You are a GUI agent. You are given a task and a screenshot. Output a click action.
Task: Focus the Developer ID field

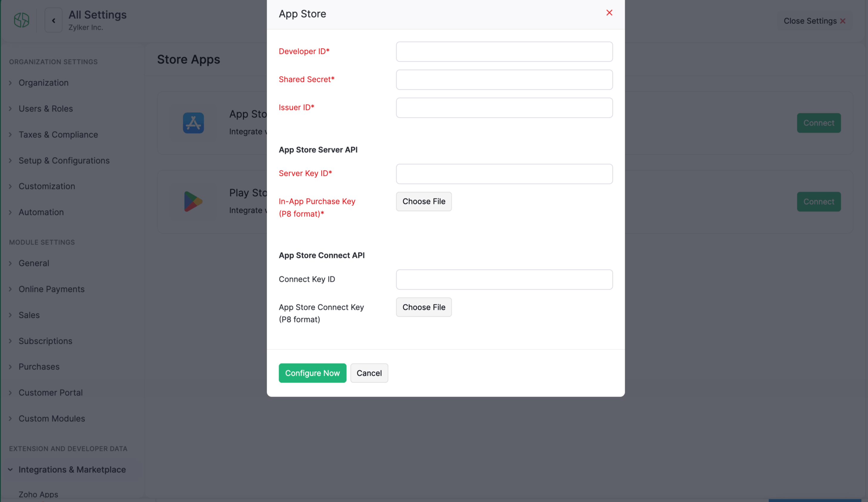[x=504, y=52]
